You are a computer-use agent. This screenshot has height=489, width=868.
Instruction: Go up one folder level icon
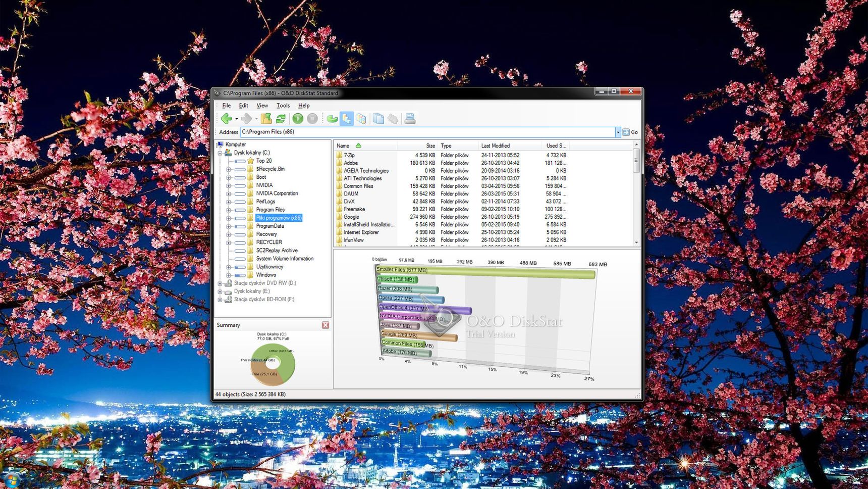pyautogui.click(x=266, y=119)
